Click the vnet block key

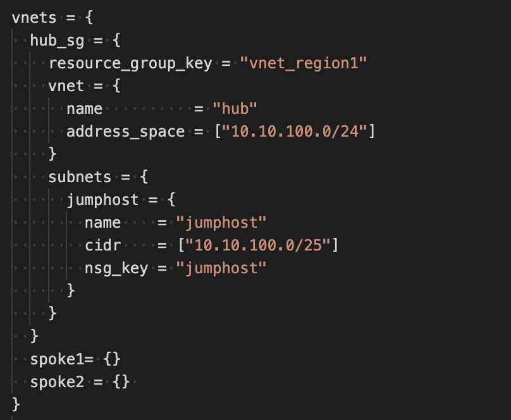pyautogui.click(x=66, y=86)
